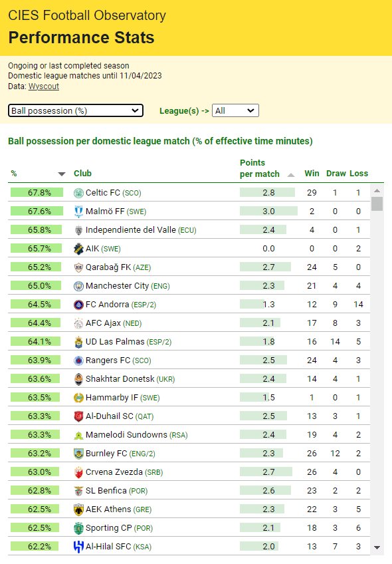Image resolution: width=392 pixels, height=564 pixels.
Task: Sort the table by the Club header
Action: (x=82, y=174)
